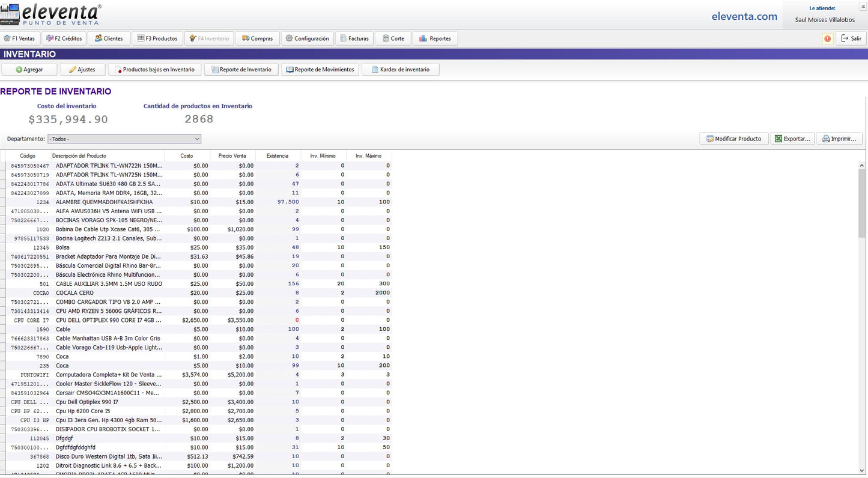Select the Bolsa product row
The width and height of the screenshot is (868, 478).
click(196, 247)
